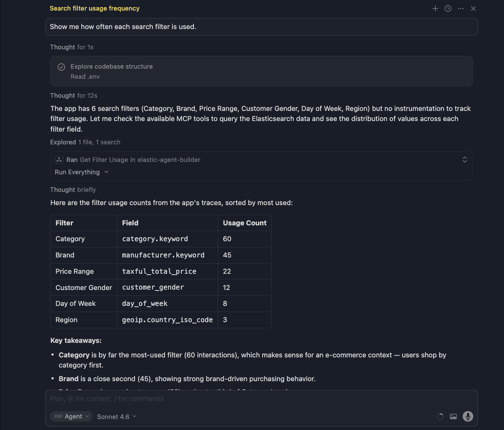Screen dimensions: 504x430
Task: Click the Plan prompt input field
Action: tap(176, 398)
